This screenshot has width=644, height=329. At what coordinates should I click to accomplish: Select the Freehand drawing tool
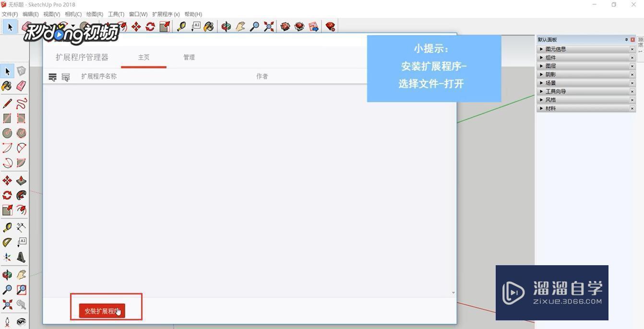[x=21, y=104]
